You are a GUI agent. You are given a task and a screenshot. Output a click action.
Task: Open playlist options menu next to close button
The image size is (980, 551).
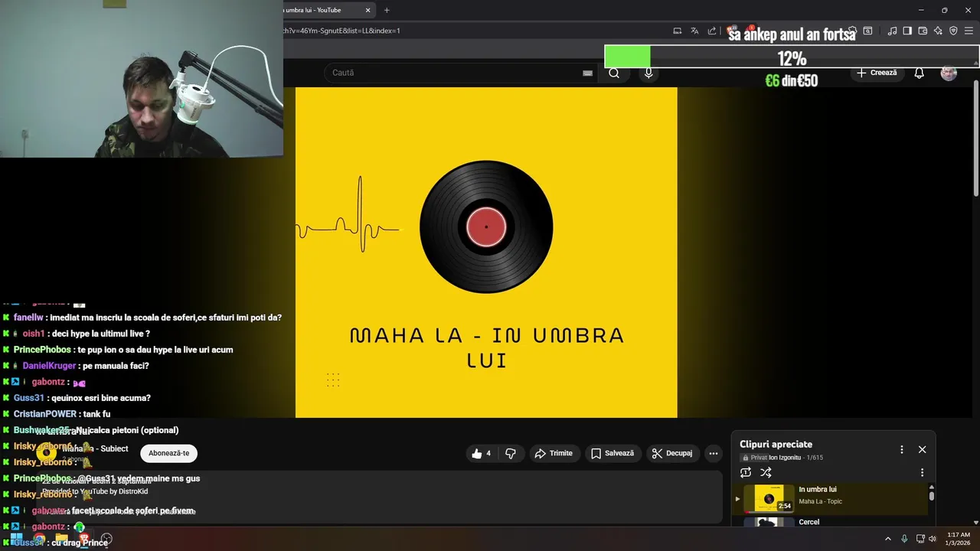pyautogui.click(x=901, y=450)
